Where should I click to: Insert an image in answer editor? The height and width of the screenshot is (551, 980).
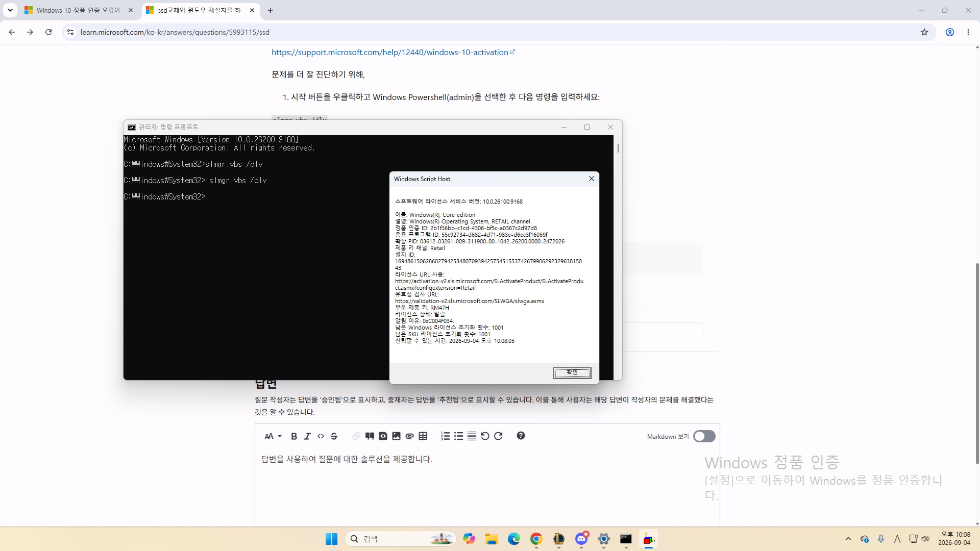[396, 436]
